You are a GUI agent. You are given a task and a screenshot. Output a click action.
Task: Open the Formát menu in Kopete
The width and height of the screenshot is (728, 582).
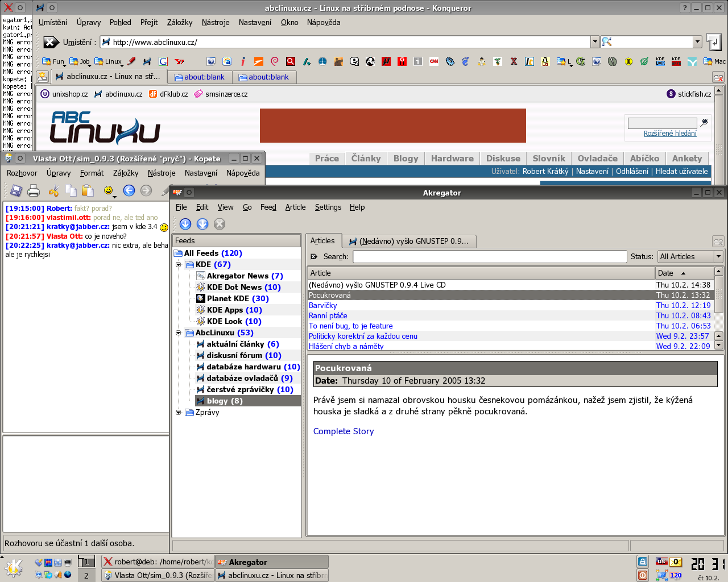92,173
